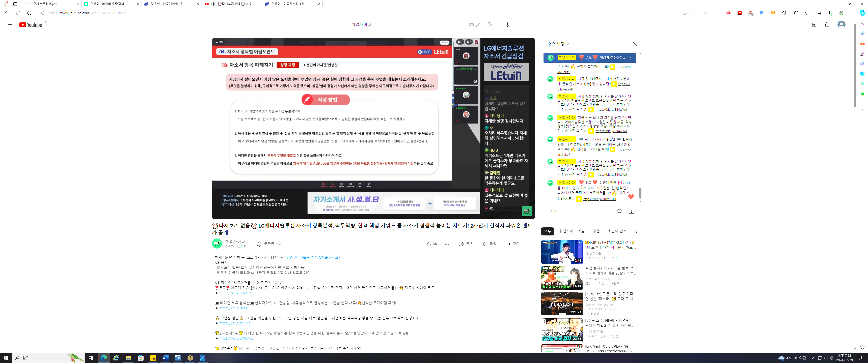The image size is (868, 363).
Task: Mute the audio on YouTube browser tab
Action: coord(213,4)
